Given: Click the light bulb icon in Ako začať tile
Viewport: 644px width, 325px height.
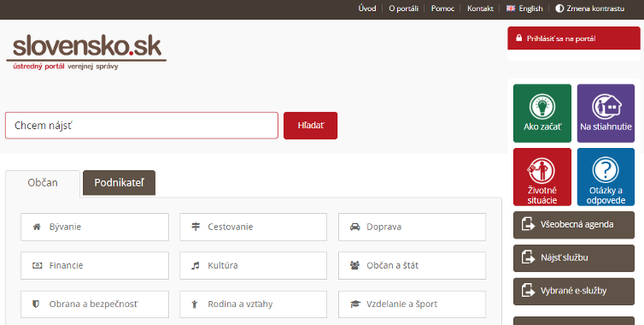Looking at the screenshot, I should 542,106.
